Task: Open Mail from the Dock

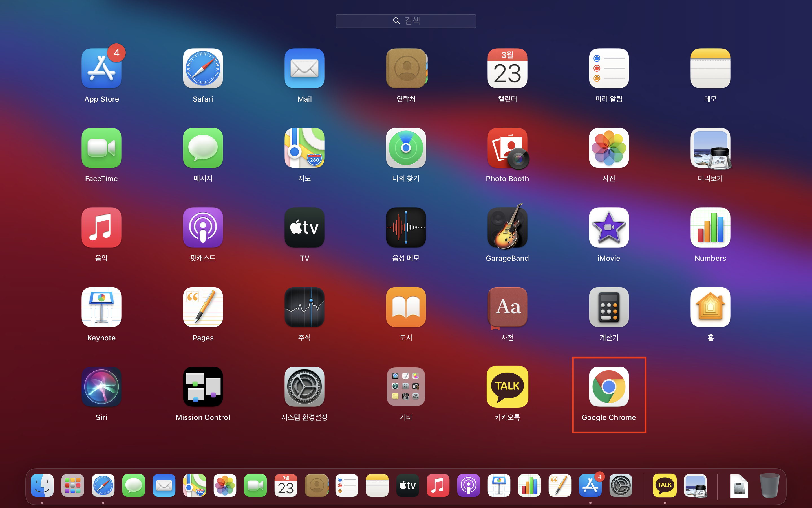Action: [164, 485]
